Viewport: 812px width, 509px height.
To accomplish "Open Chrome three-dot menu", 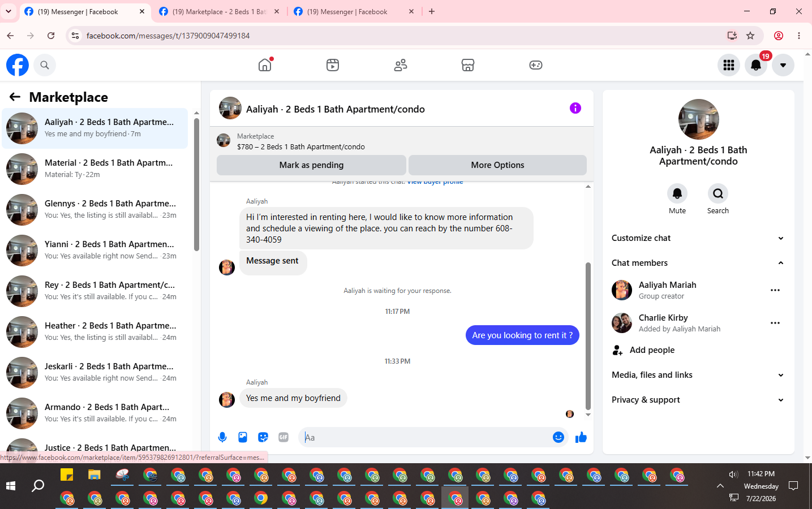I will [x=799, y=36].
